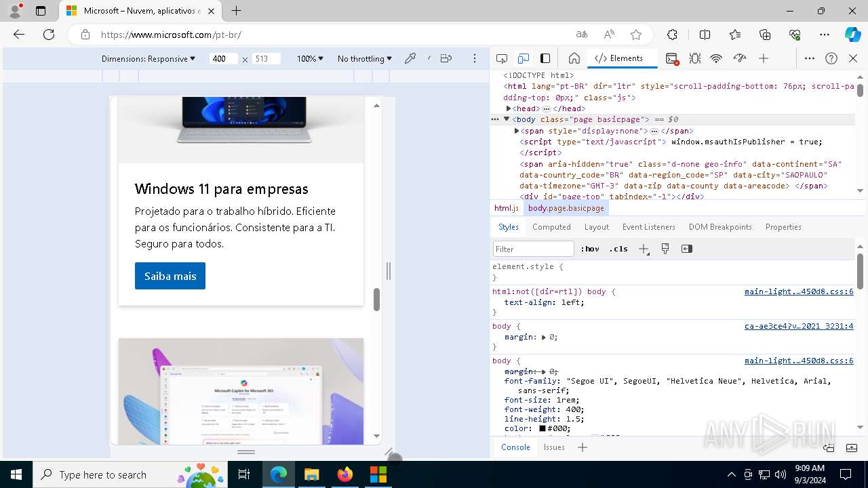
Task: Add more tools with plus icon
Action: coord(764,58)
